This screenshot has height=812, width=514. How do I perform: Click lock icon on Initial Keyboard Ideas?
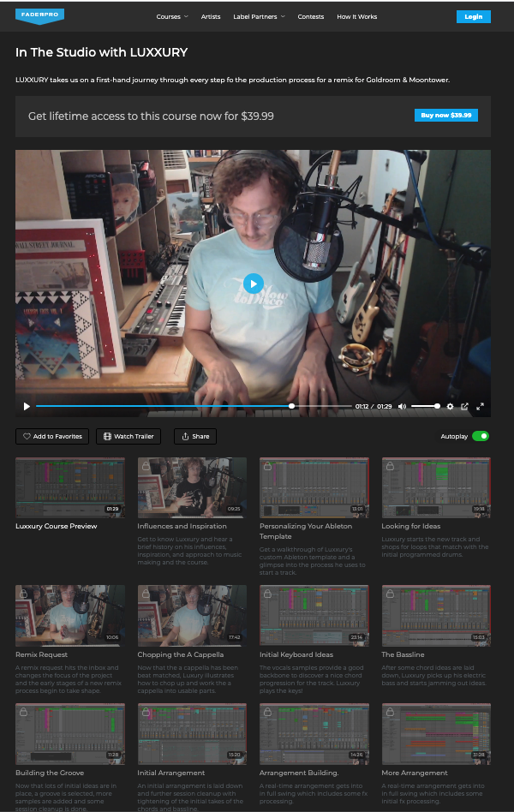[x=268, y=594]
